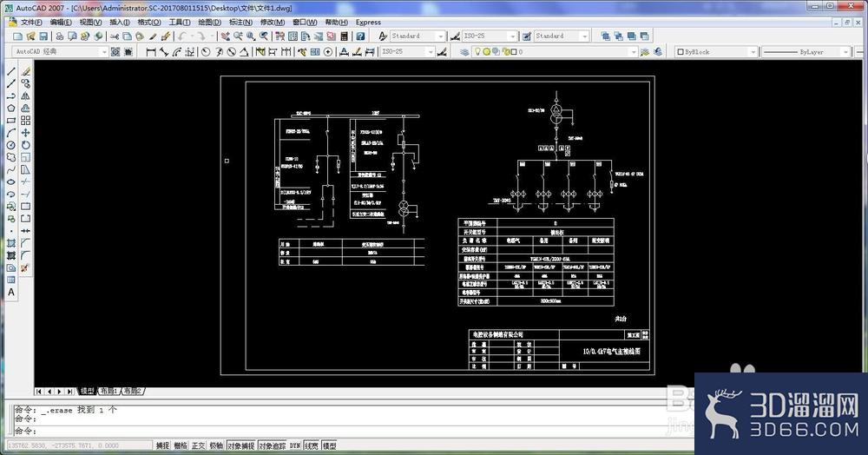
Task: Choose the Move modify tool
Action: pyautogui.click(x=25, y=133)
